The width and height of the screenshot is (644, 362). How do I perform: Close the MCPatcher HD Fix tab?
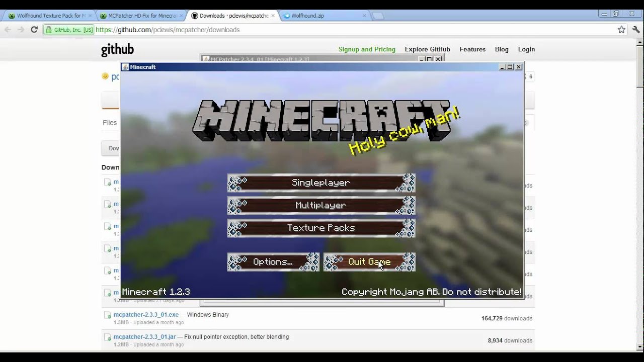click(181, 16)
